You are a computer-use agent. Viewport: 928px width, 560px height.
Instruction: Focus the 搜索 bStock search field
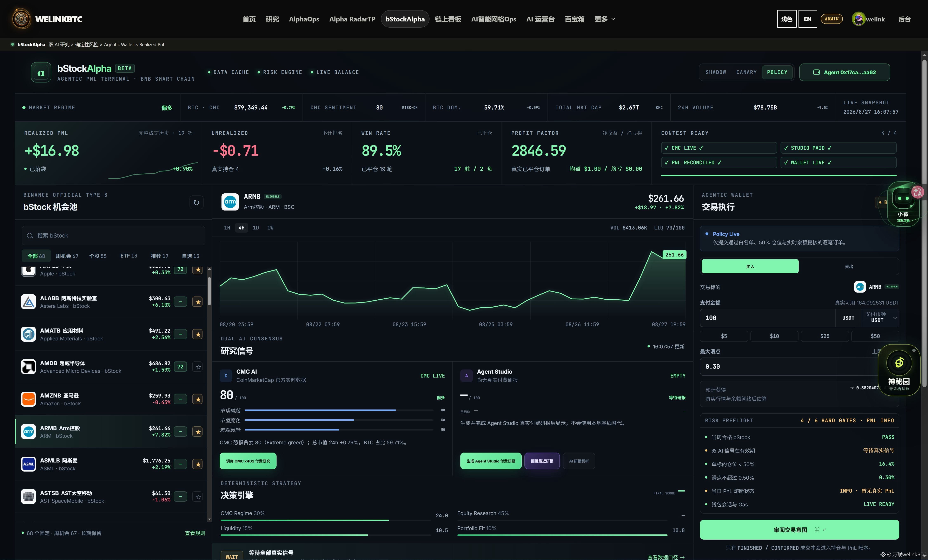click(x=113, y=236)
